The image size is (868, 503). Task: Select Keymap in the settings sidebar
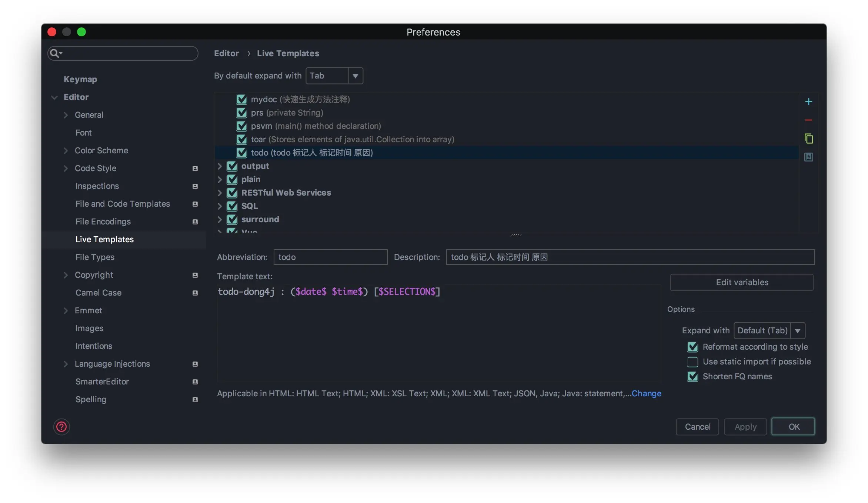point(80,79)
